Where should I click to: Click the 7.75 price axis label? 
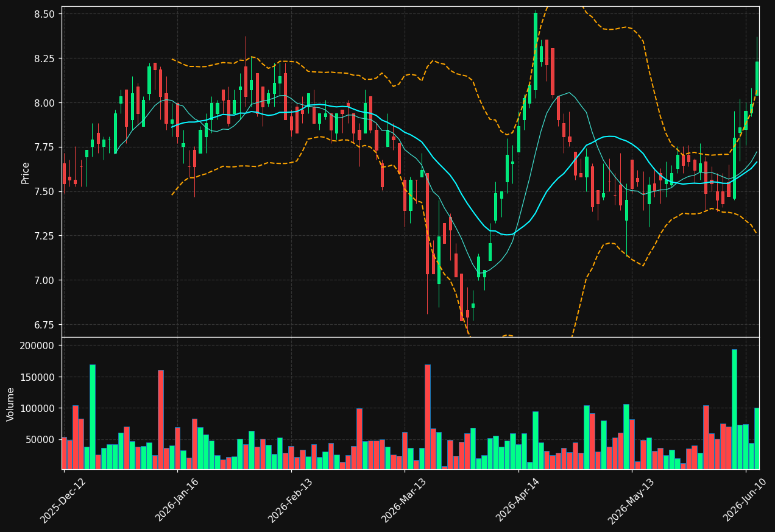[44, 147]
